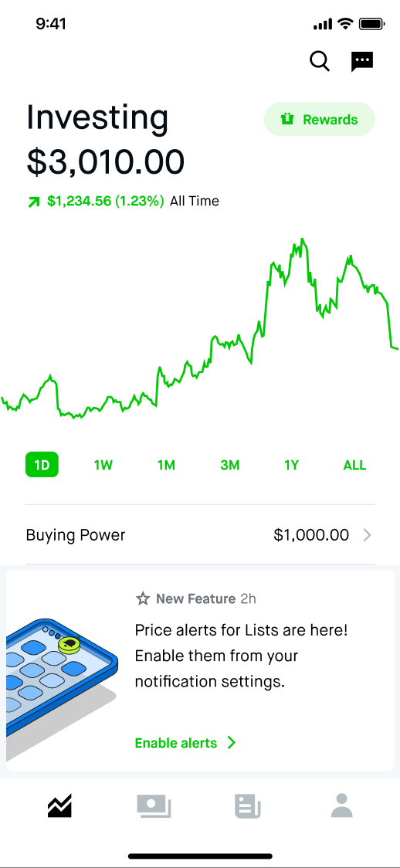Image resolution: width=400 pixels, height=868 pixels.
Task: Go to the account profile icon
Action: (x=342, y=805)
